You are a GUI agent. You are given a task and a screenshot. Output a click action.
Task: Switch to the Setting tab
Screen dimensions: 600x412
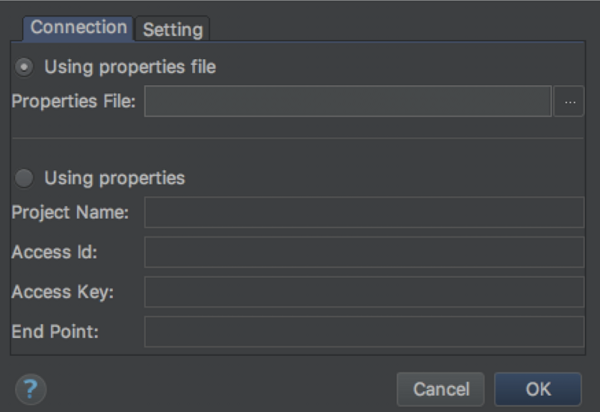(x=173, y=29)
